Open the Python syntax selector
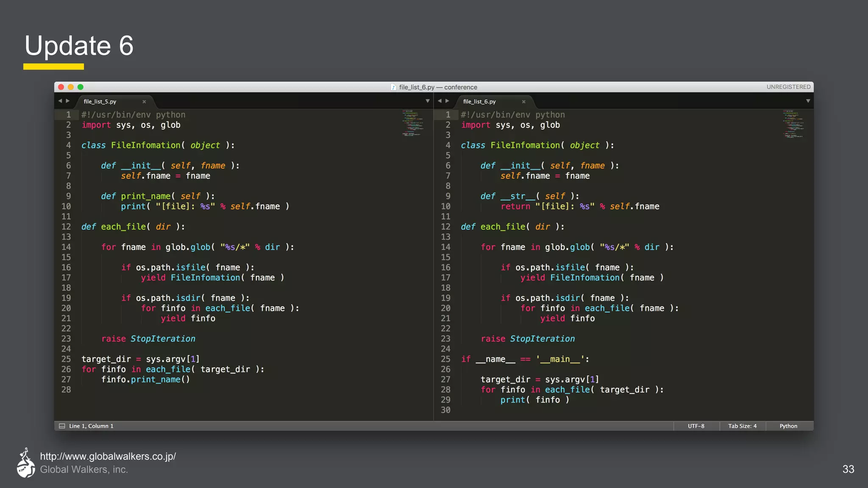This screenshot has height=488, width=868. coord(788,426)
